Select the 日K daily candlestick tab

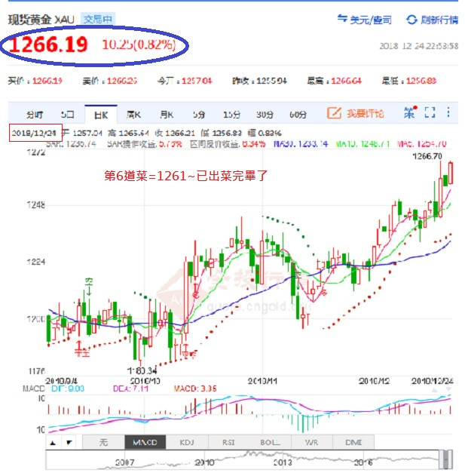(x=101, y=115)
